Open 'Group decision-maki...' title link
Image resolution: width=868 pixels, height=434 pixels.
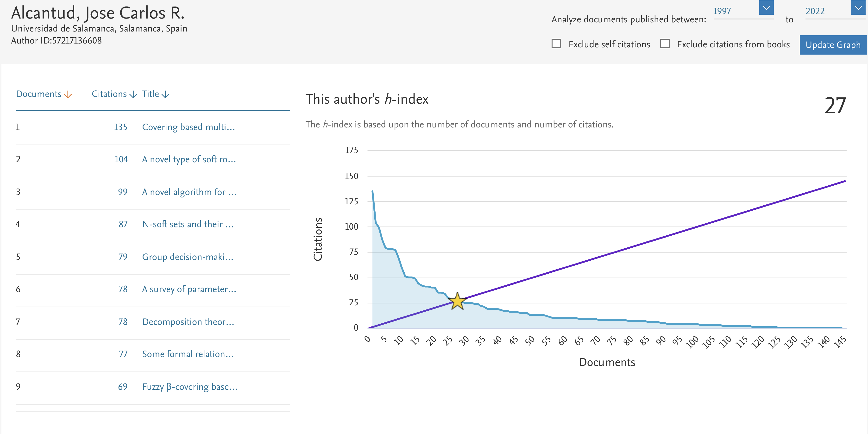[x=188, y=257]
